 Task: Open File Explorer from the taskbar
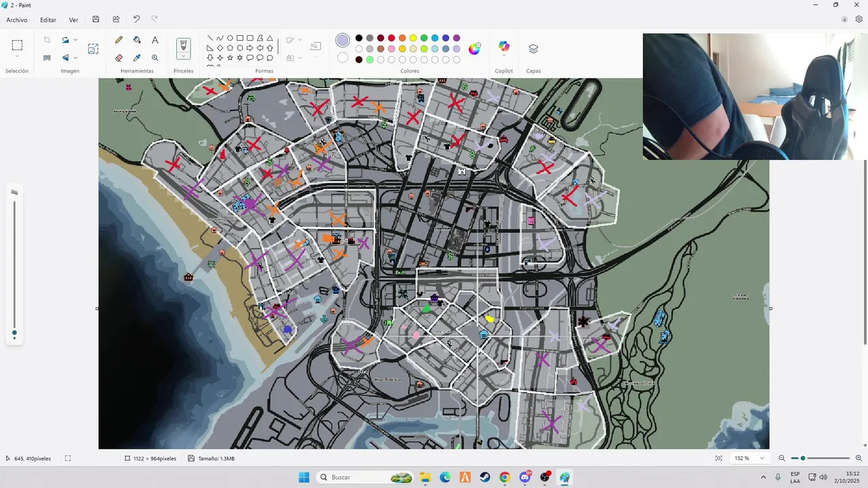coord(425,477)
